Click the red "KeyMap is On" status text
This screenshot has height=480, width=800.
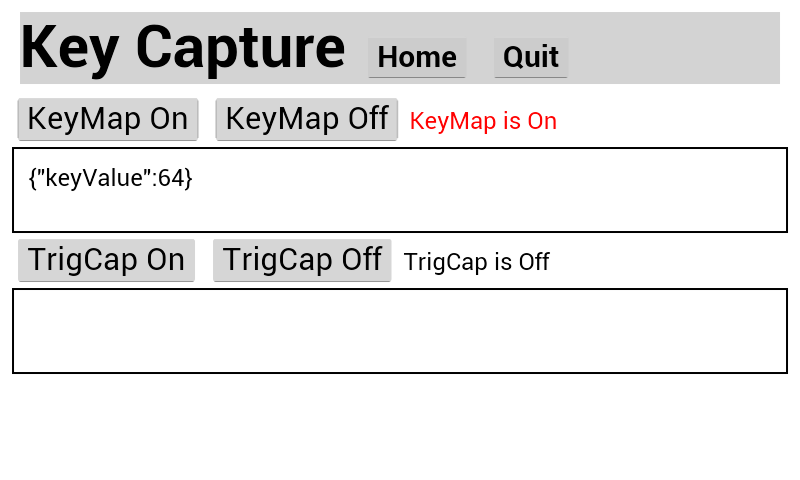[483, 121]
